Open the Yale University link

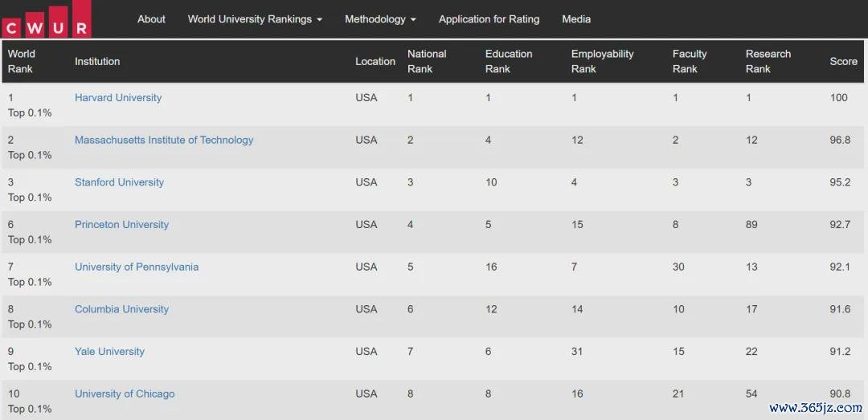coord(109,352)
